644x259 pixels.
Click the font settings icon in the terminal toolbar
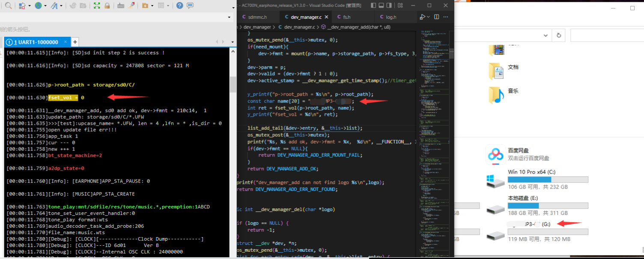click(54, 6)
